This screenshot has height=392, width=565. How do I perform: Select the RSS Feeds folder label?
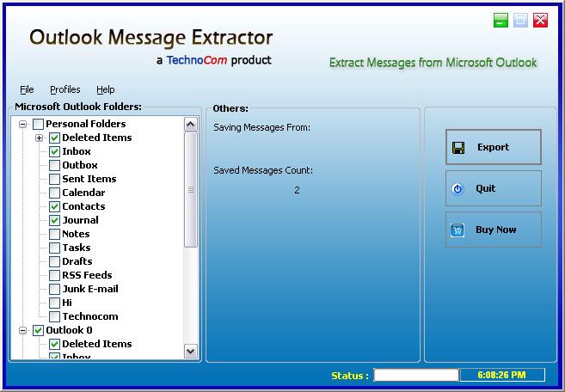87,275
